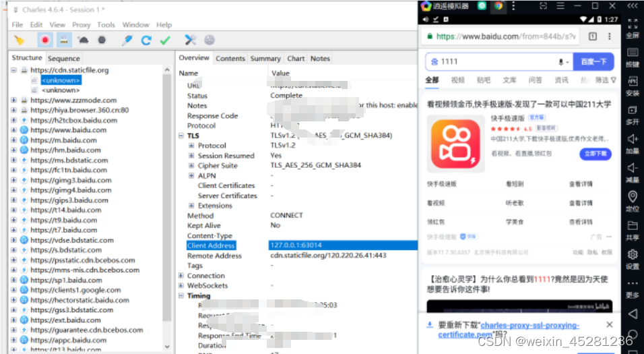Image resolution: width=644 pixels, height=354 pixels.
Task: Switch to the Notes tab
Action: click(x=320, y=59)
